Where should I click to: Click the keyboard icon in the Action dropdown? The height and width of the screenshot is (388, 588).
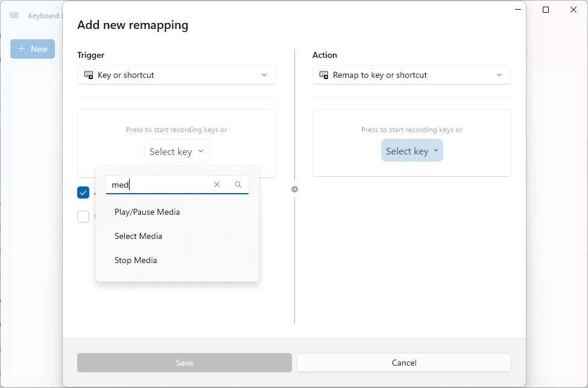click(x=324, y=75)
